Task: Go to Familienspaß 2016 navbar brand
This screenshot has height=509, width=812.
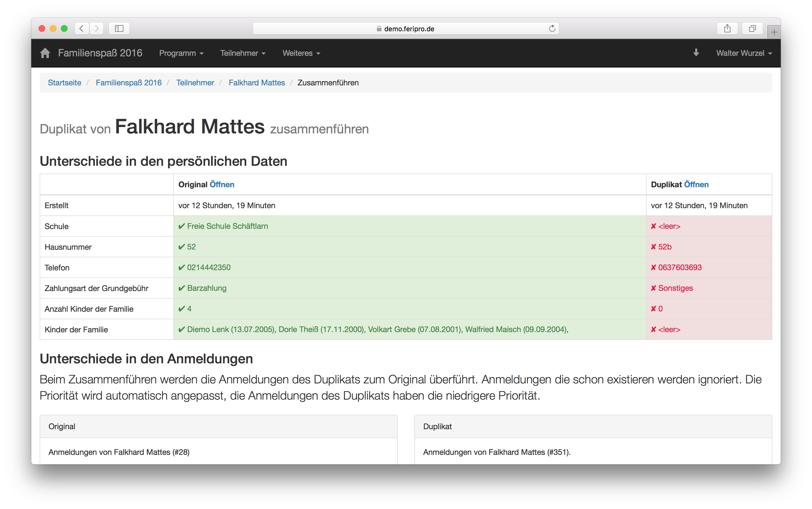Action: (x=100, y=53)
